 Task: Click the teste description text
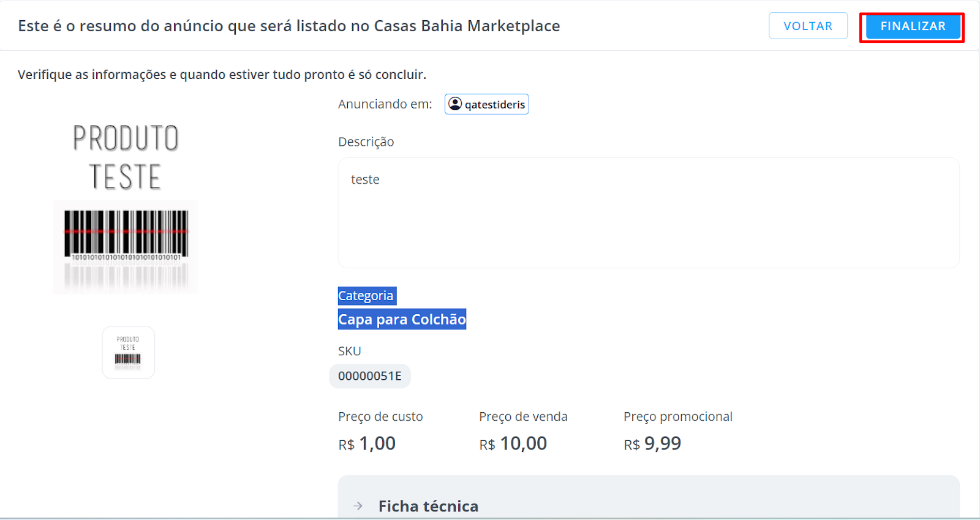365,179
